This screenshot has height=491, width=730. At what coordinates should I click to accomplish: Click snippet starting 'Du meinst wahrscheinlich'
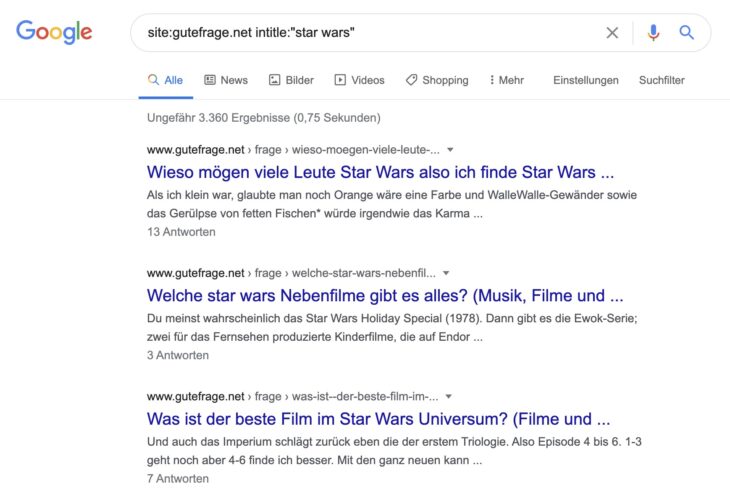(392, 328)
